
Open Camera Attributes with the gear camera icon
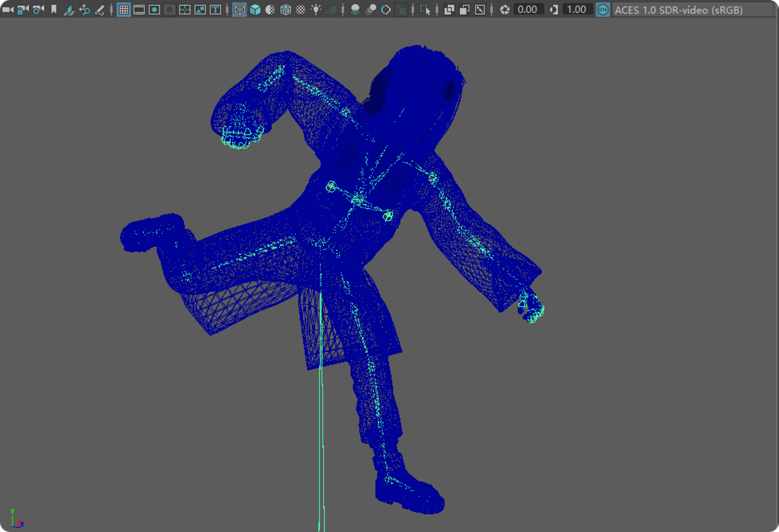38,9
